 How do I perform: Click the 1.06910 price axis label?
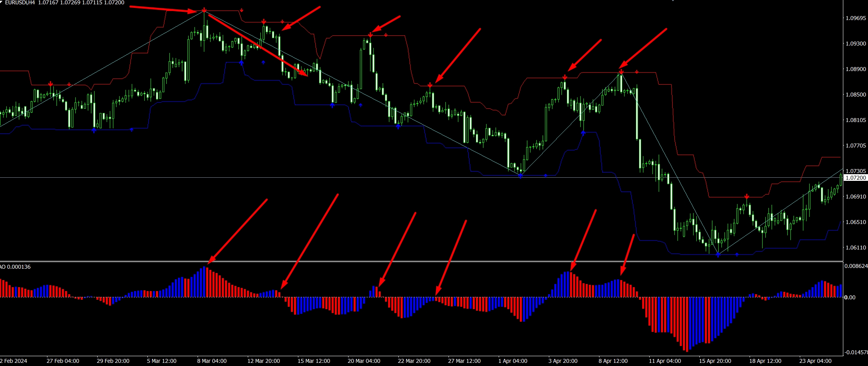pyautogui.click(x=856, y=197)
